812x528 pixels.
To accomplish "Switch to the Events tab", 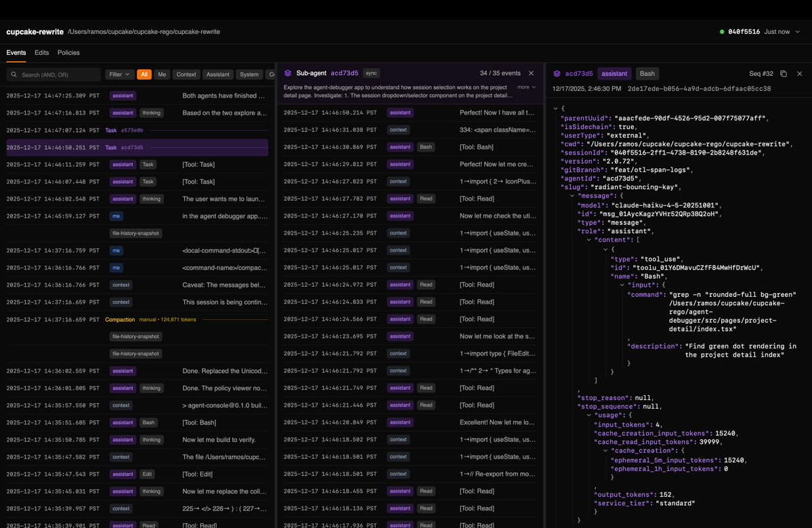I will (x=16, y=53).
